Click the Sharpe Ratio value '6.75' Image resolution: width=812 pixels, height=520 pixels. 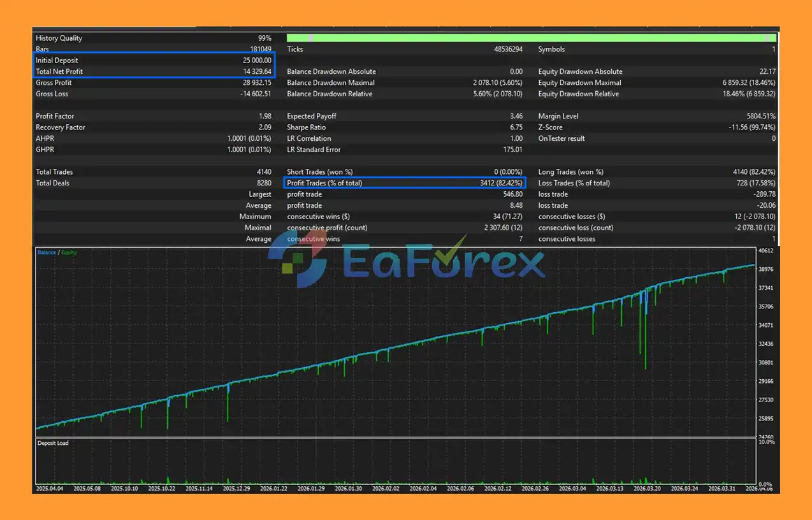pyautogui.click(x=516, y=127)
